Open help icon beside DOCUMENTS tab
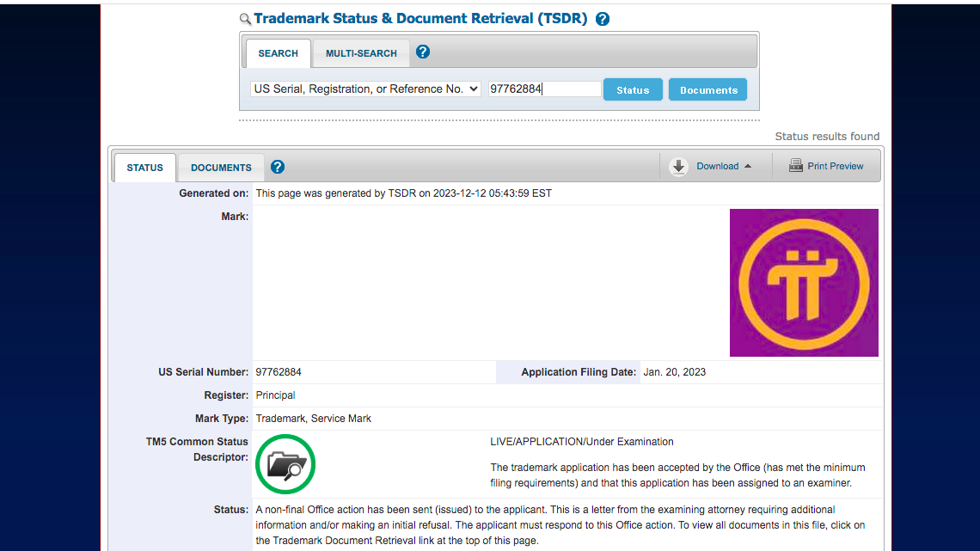980x551 pixels. [277, 167]
